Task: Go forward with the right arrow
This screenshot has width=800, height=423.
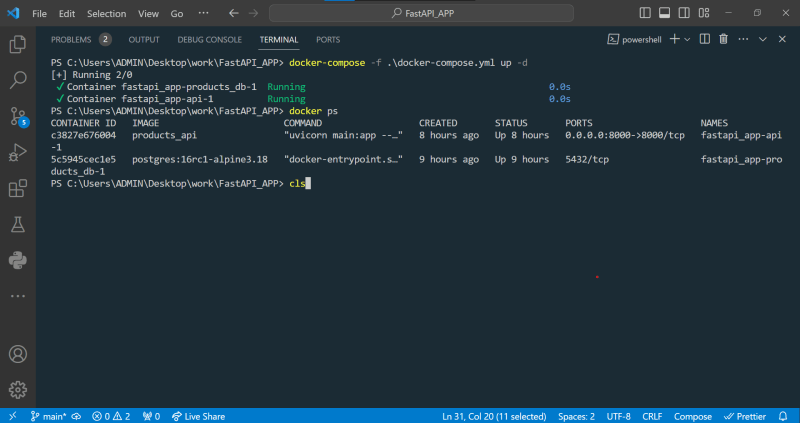Action: coord(254,13)
